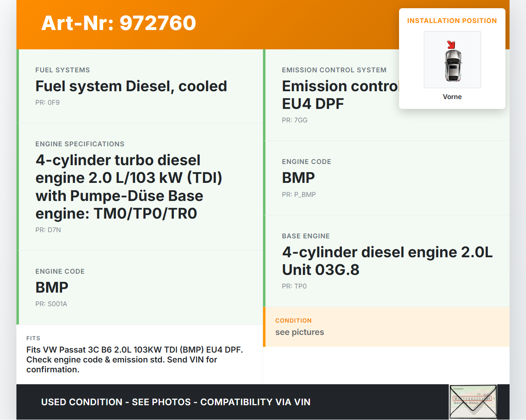
Task: Click the 'USED CONDITION - SEE PHOTOS' footer banner
Action: pos(175,402)
